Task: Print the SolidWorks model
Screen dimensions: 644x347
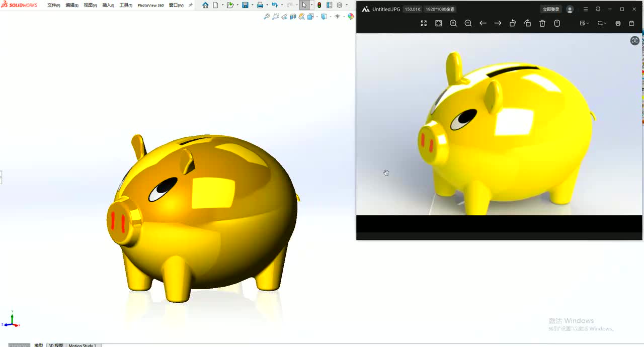Action: (260, 5)
